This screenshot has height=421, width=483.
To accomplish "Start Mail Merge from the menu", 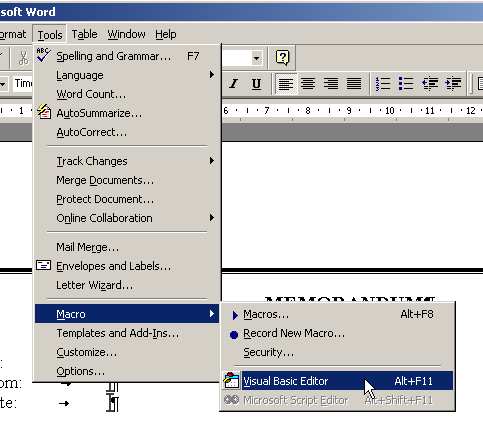I will (x=127, y=247).
